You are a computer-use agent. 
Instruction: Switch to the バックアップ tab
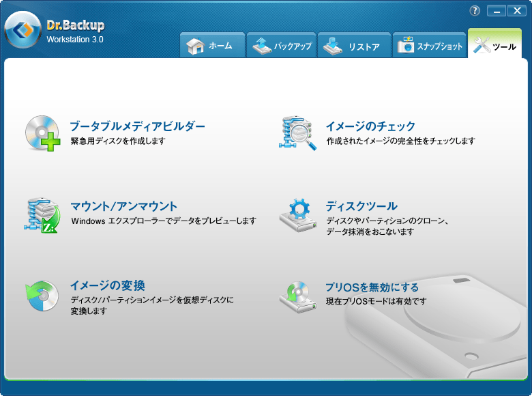(282, 45)
